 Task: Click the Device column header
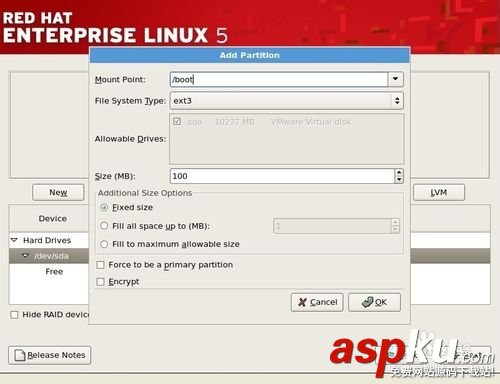pyautogui.click(x=49, y=219)
